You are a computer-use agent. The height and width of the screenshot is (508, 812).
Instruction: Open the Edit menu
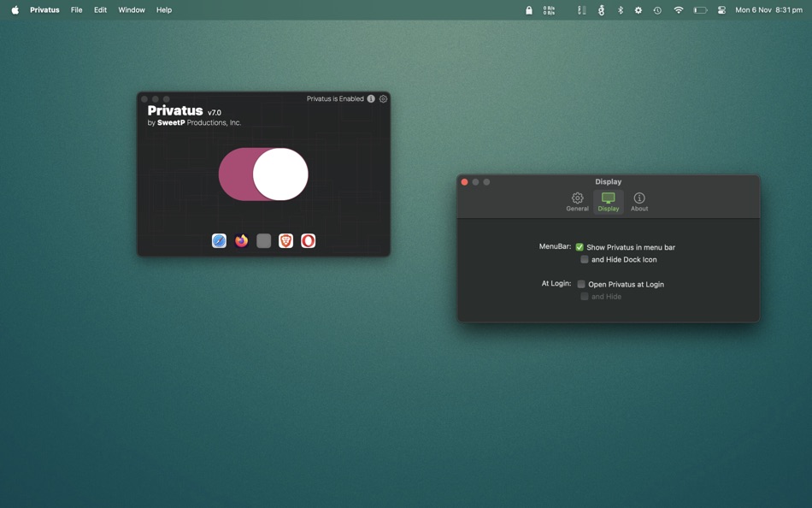pos(101,10)
